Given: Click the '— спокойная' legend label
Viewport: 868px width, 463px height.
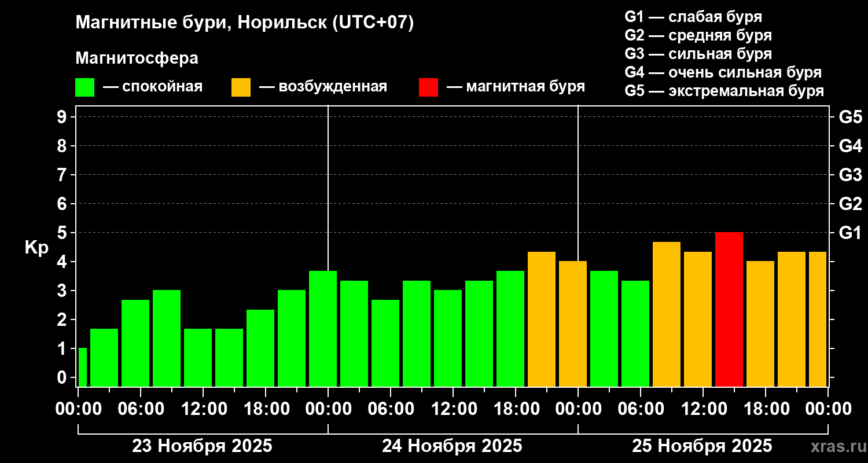Looking at the screenshot, I should pyautogui.click(x=153, y=87).
